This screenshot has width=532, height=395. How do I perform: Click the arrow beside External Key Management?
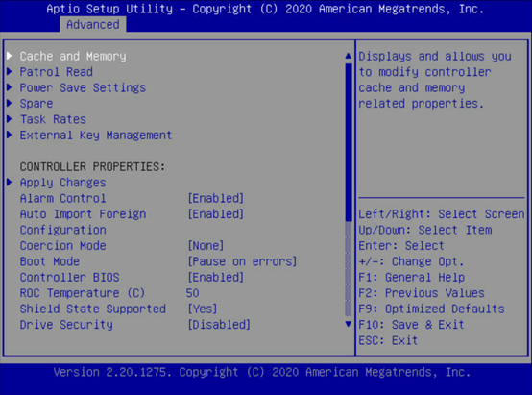click(x=10, y=135)
